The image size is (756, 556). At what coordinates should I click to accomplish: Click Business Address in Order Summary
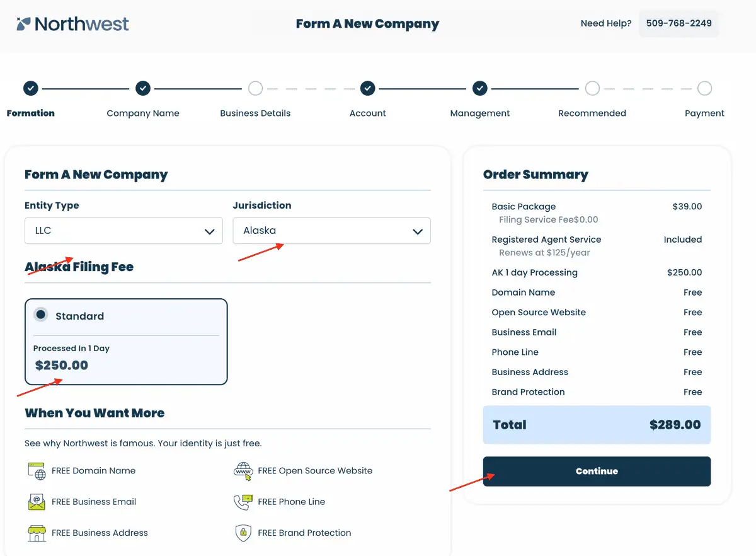(530, 372)
